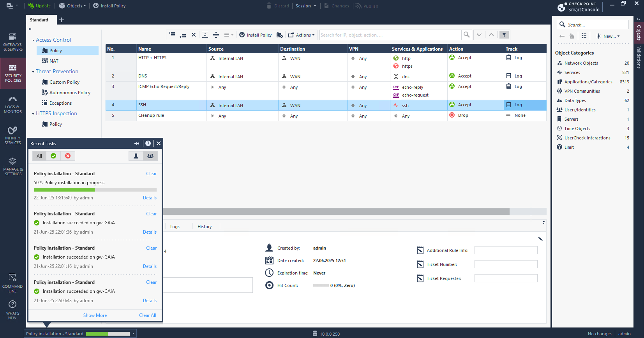Click the edit pencil icon in rule details
The height and width of the screenshot is (338, 644).
pos(540,239)
